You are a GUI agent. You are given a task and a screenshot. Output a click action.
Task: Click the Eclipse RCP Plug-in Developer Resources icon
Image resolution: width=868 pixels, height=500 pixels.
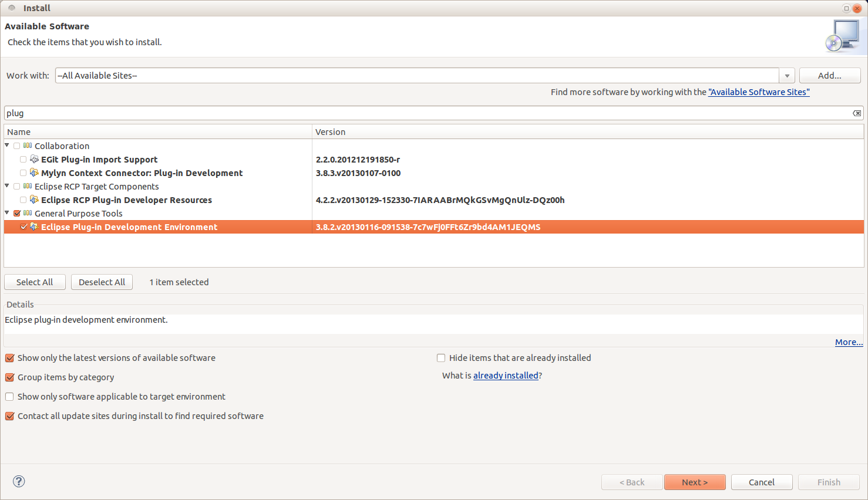(34, 200)
